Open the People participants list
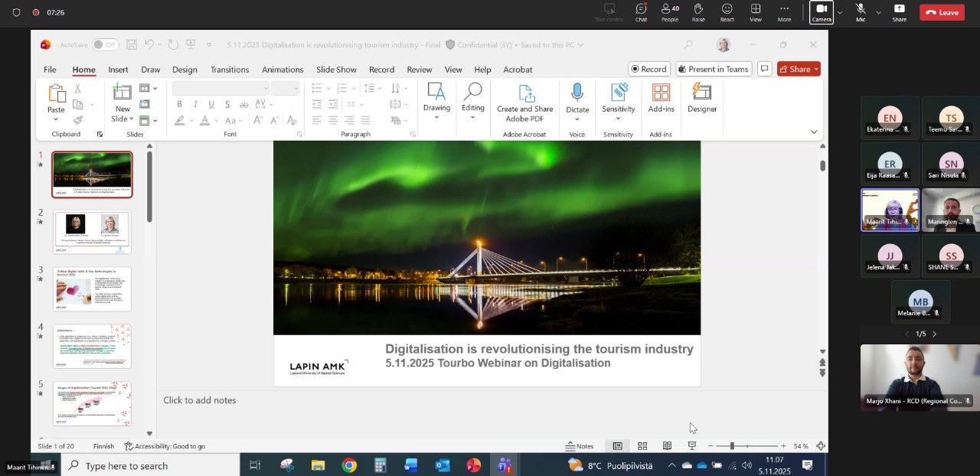 (x=670, y=11)
